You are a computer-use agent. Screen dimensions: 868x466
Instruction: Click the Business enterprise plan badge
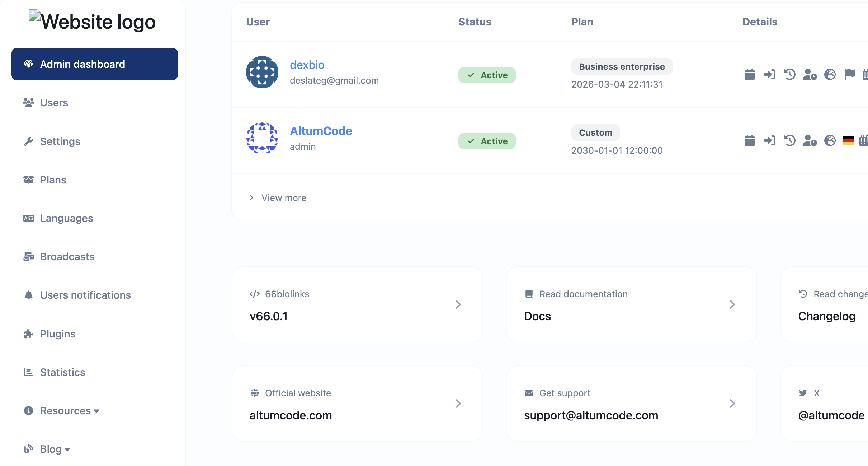coord(622,66)
